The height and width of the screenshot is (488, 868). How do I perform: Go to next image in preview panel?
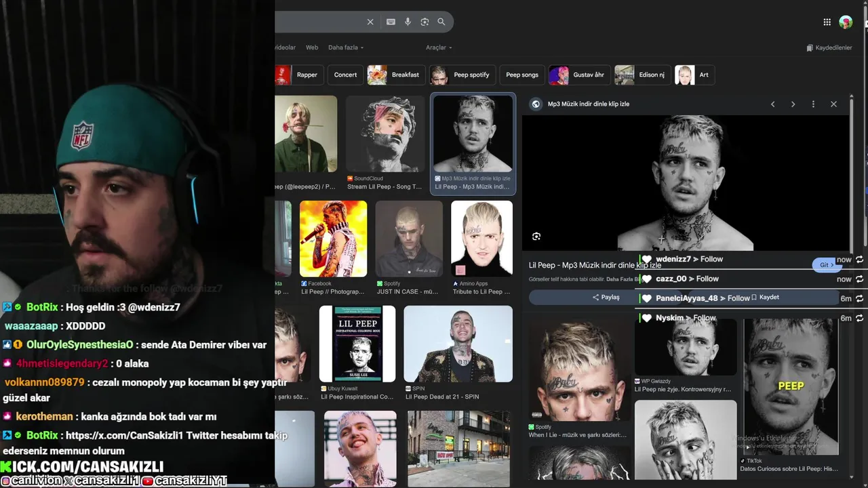click(793, 104)
